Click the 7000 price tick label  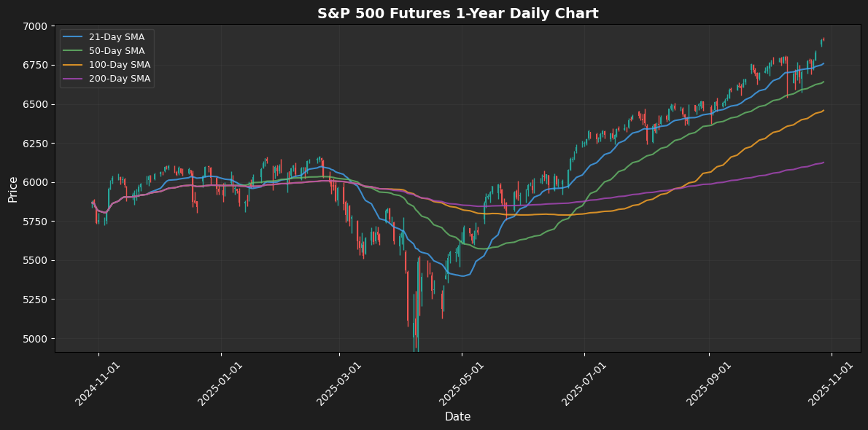35,26
